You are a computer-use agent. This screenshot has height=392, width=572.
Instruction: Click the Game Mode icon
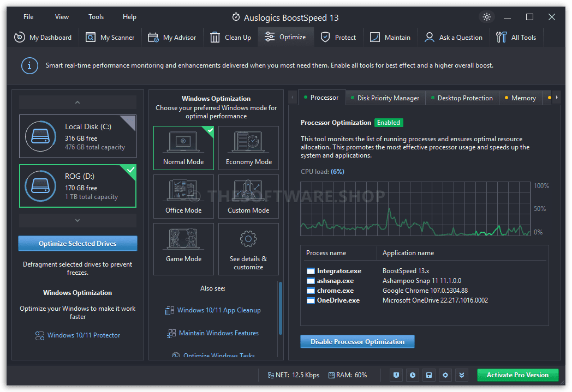[x=183, y=239]
